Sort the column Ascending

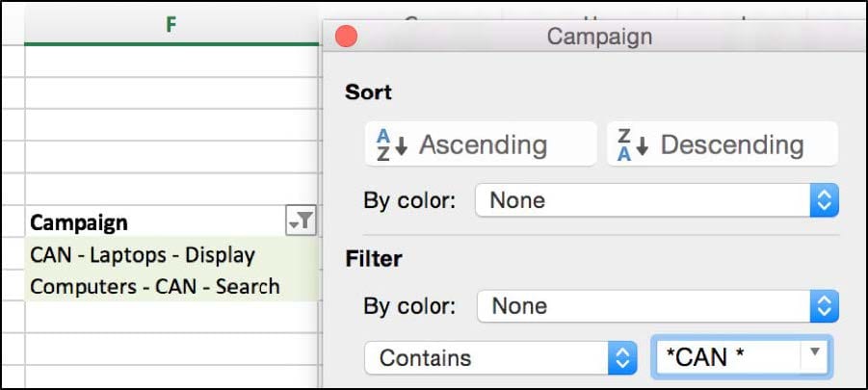(481, 144)
